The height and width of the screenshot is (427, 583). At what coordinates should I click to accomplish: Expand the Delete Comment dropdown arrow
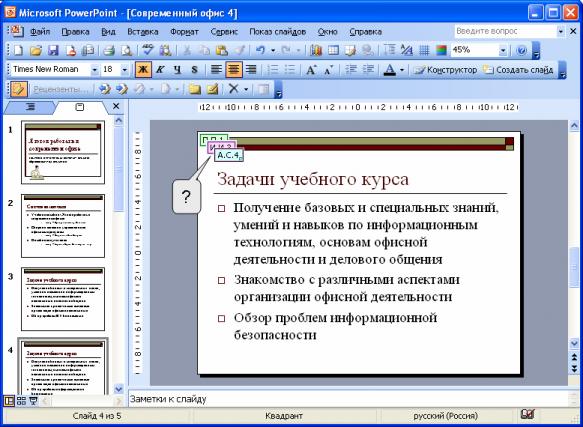(x=246, y=89)
